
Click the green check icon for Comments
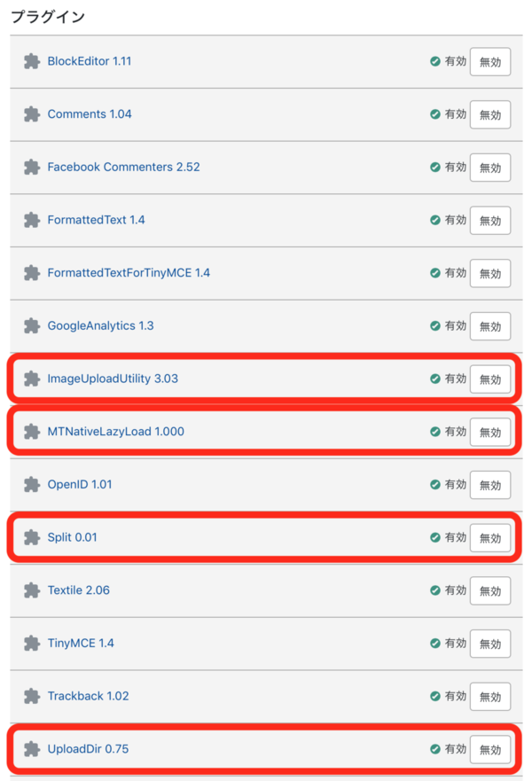pyautogui.click(x=435, y=114)
